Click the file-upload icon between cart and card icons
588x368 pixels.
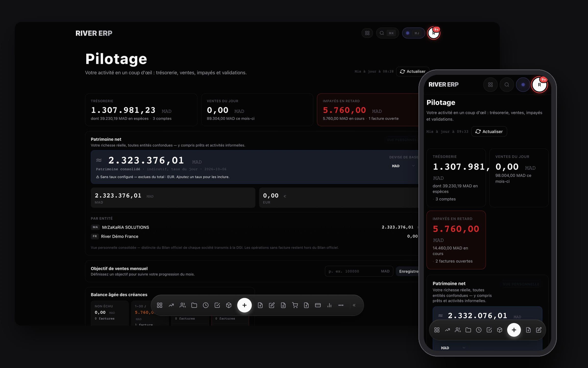coord(306,305)
